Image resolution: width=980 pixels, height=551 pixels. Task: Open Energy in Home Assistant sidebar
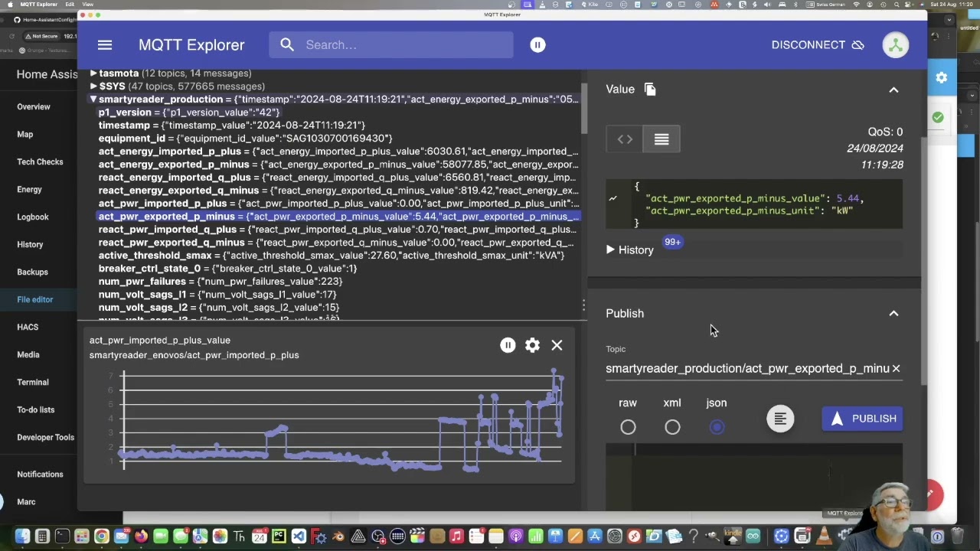tap(29, 190)
